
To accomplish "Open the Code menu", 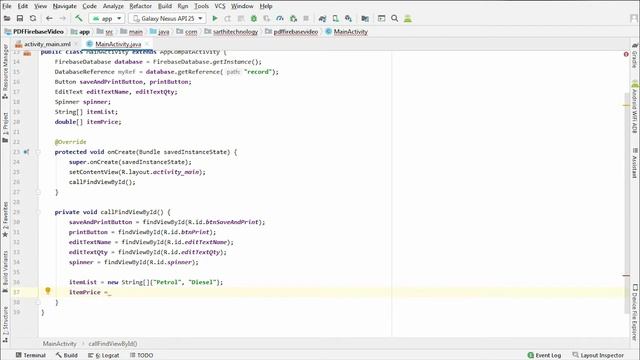I will point(89,6).
